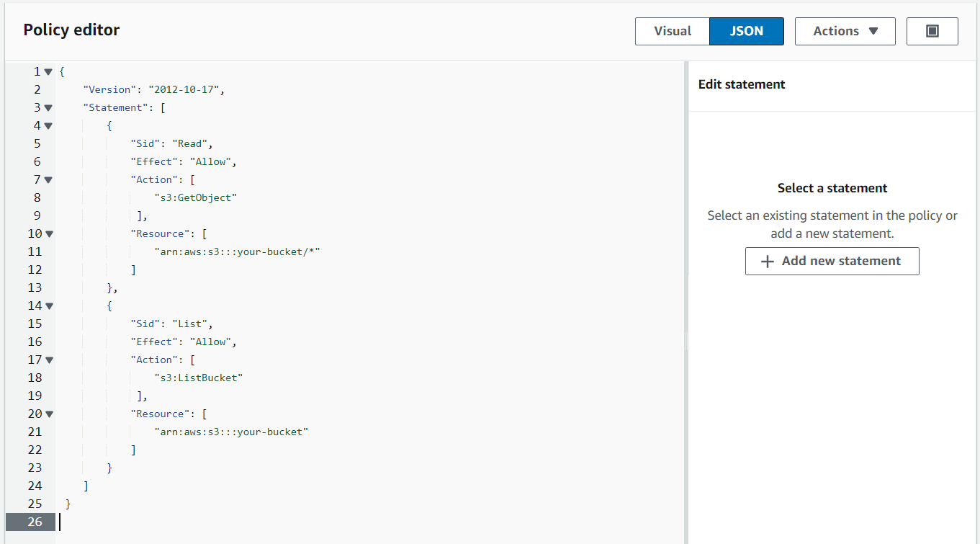Collapse the second statement block on line 14
The height and width of the screenshot is (544, 980).
(x=48, y=305)
